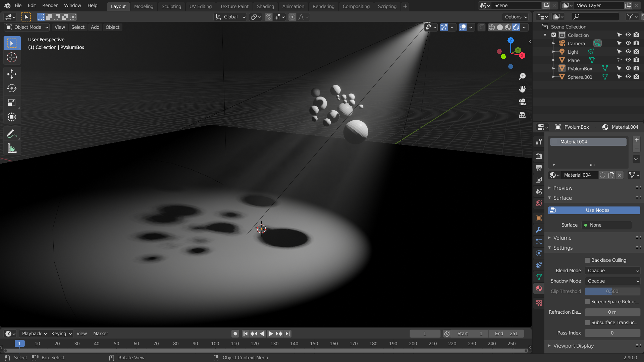Enable Backface Culling checkbox
This screenshot has width=644, height=362.
coord(587,260)
